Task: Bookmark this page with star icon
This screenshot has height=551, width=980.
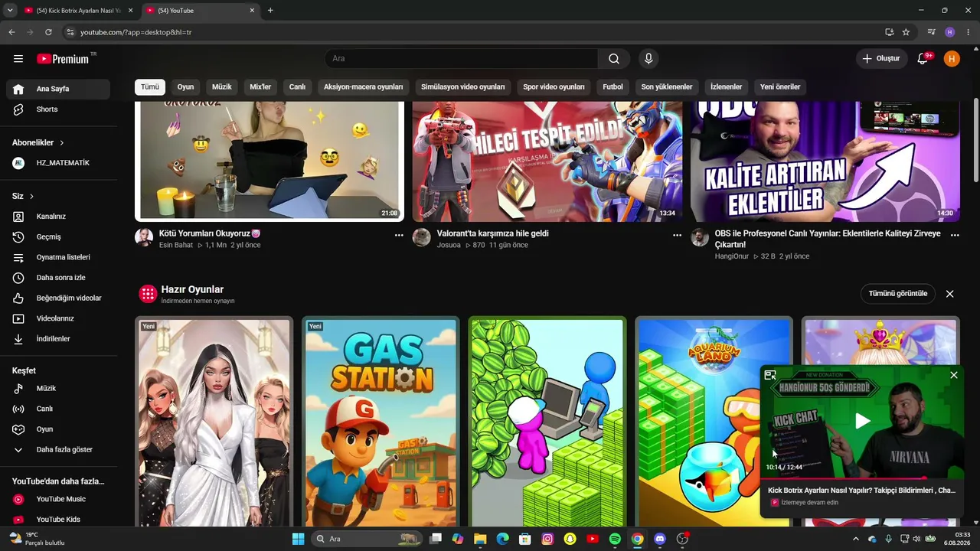Action: 906,32
